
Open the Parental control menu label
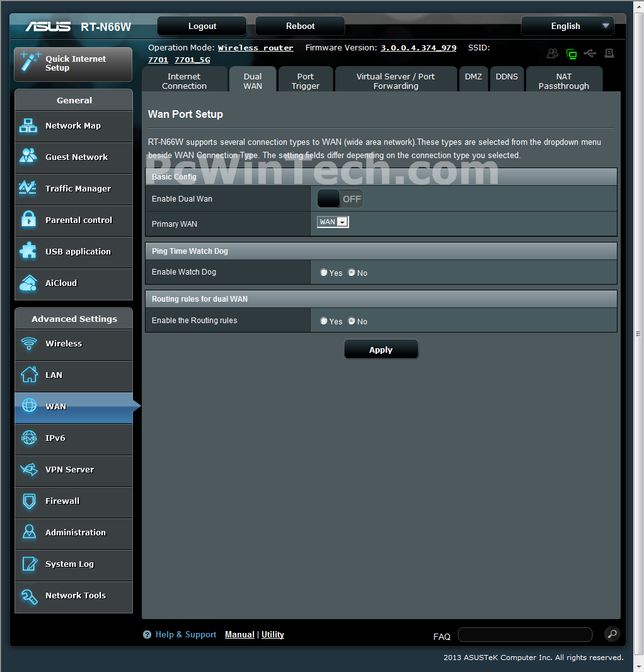(x=79, y=220)
